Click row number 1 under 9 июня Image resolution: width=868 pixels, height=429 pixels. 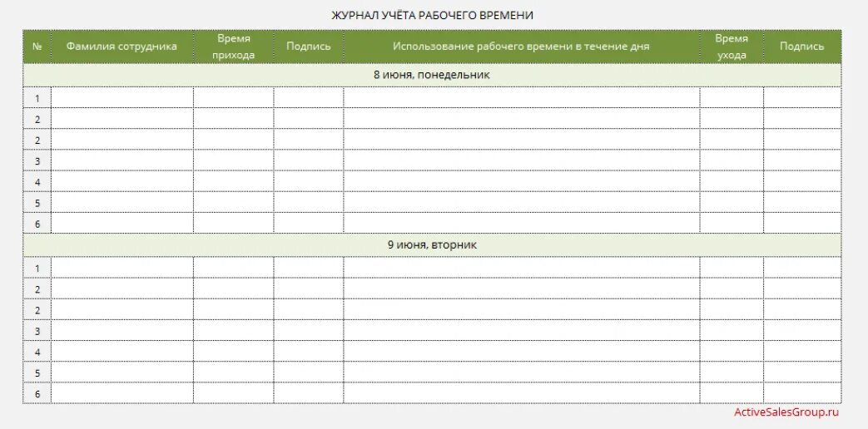coord(37,268)
